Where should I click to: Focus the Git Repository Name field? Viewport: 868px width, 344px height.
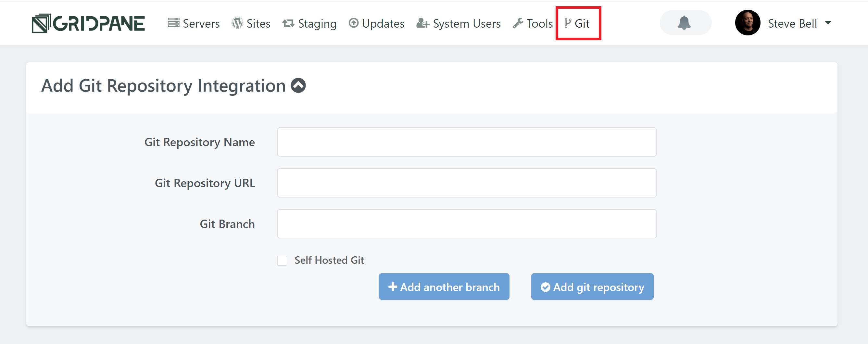pyautogui.click(x=466, y=142)
